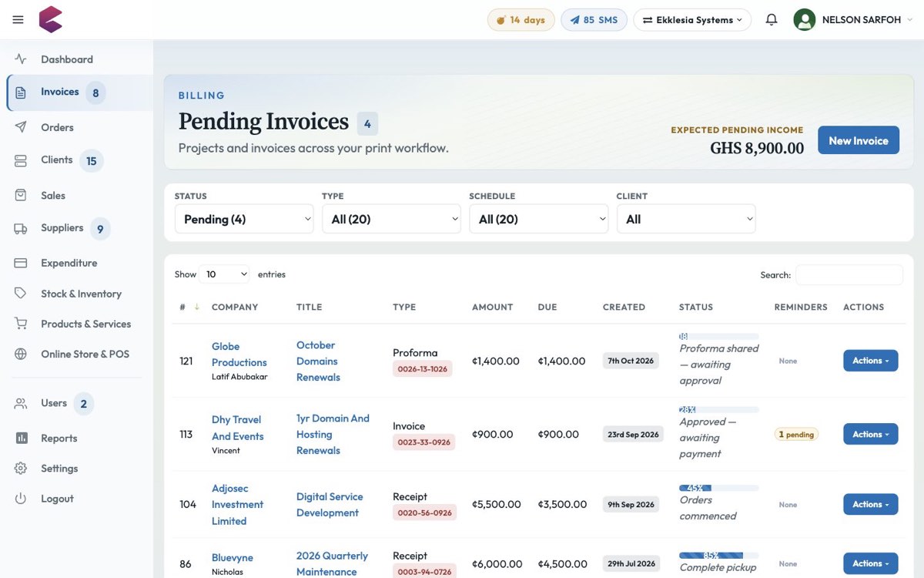Open Type filter dropdown
The height and width of the screenshot is (578, 924).
tap(391, 219)
